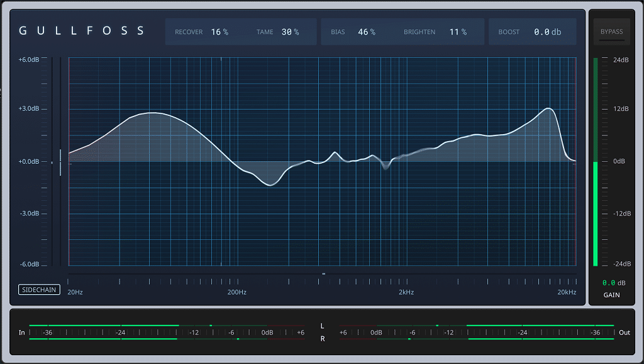This screenshot has width=644, height=364.
Task: Adjust the BRIGHTEN value 11 %
Action: (458, 31)
